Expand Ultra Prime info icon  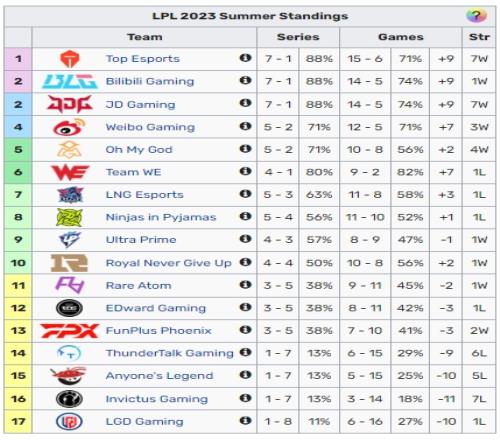(245, 239)
